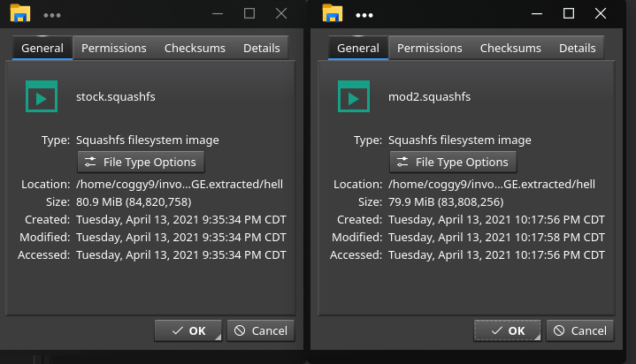636x364 pixels.
Task: Click folder icon in mod2.squashfs window title bar
Action: 333,13
